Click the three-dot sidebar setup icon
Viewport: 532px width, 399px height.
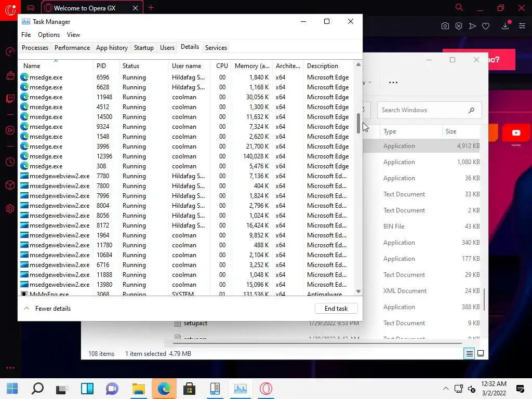tap(10, 368)
